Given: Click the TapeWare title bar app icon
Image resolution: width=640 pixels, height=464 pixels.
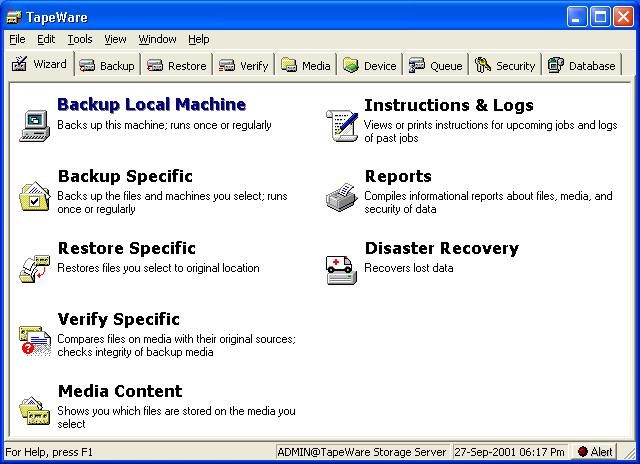Looking at the screenshot, I should [14, 17].
